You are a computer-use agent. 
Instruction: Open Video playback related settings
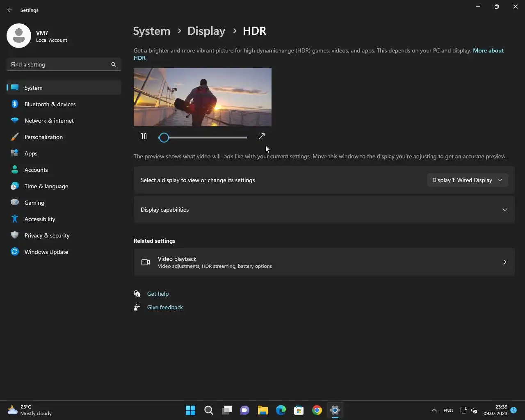pos(324,262)
